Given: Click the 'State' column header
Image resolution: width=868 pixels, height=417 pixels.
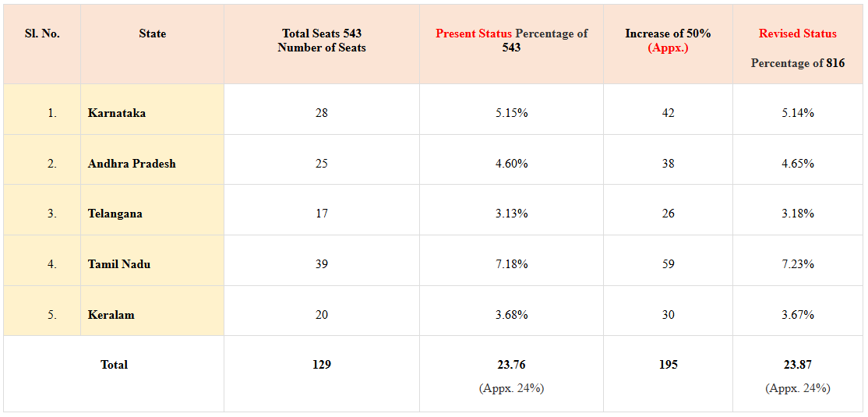Looking at the screenshot, I should (153, 34).
